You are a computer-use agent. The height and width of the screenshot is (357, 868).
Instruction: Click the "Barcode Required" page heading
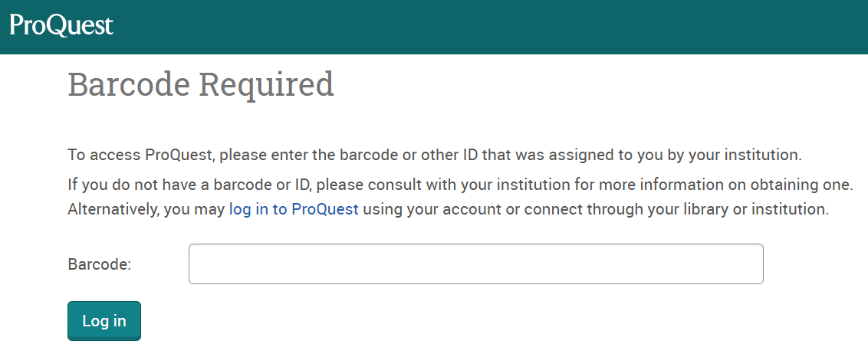[x=201, y=84]
